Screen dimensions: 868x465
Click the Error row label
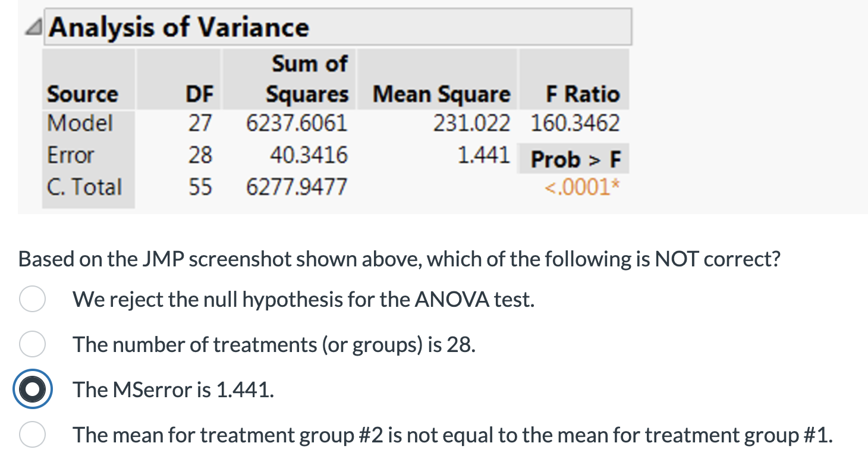tap(71, 155)
